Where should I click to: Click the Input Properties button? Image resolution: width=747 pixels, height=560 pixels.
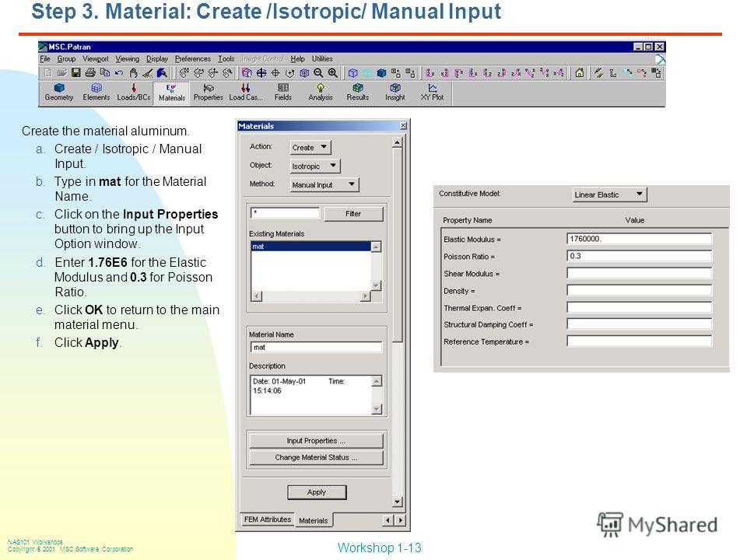tap(316, 440)
